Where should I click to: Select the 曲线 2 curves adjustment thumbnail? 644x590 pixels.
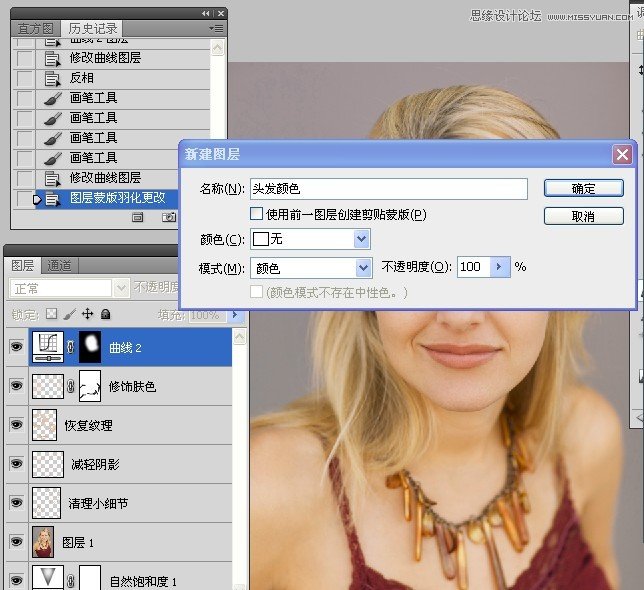48,347
